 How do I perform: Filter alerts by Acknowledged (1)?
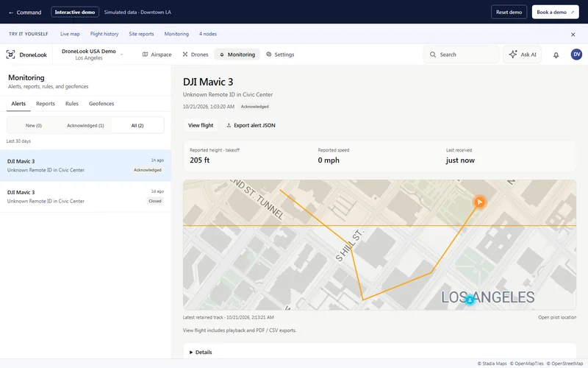(85, 125)
